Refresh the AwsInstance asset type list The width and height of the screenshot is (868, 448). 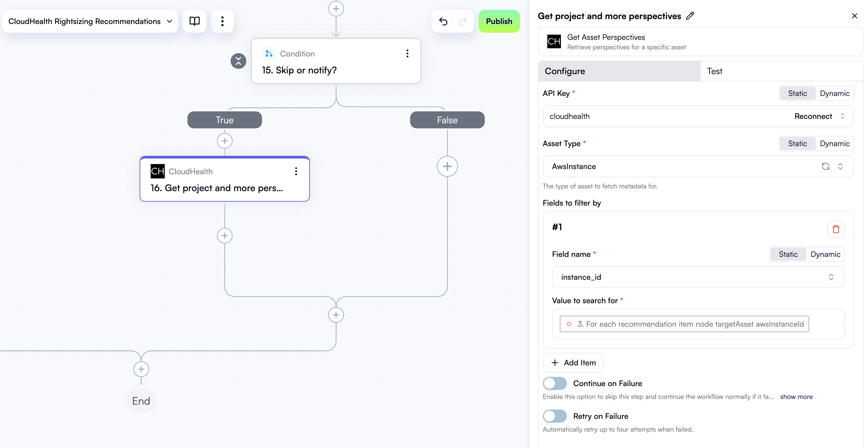click(825, 166)
